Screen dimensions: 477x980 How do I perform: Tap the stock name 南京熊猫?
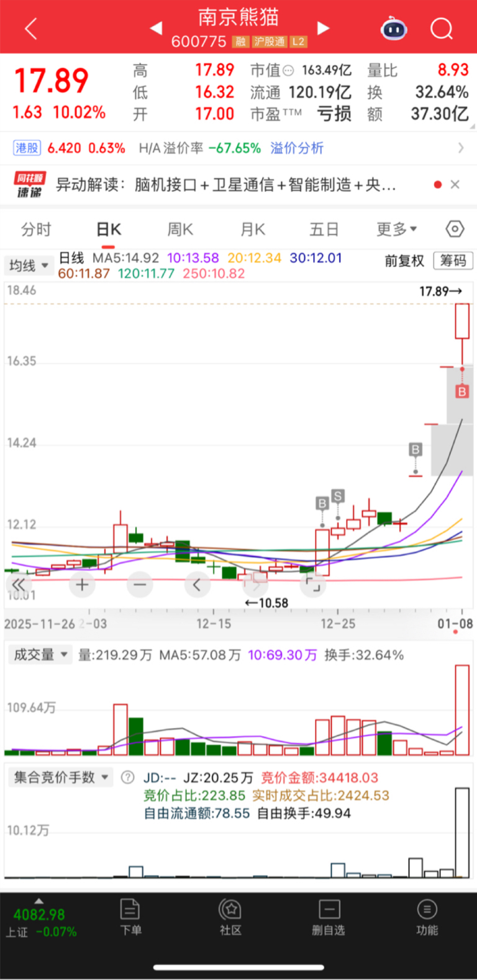tap(238, 17)
